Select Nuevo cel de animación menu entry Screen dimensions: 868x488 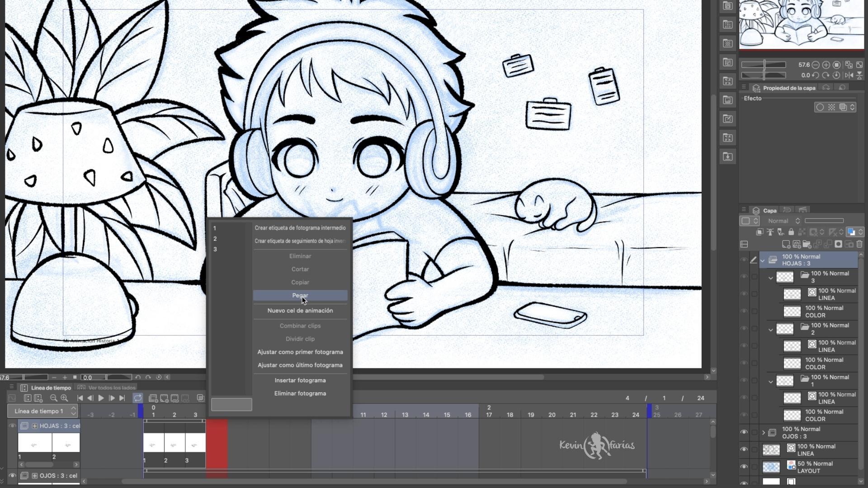[300, 311]
